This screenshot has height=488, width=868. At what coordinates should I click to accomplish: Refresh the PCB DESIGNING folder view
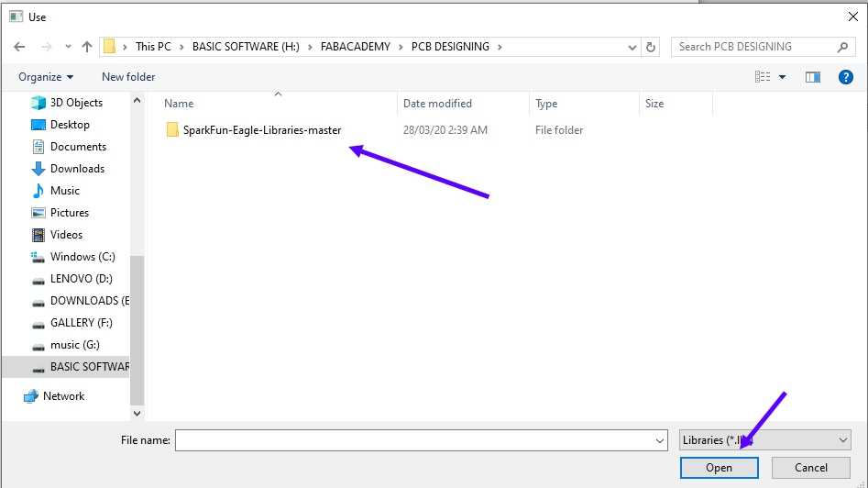point(651,47)
